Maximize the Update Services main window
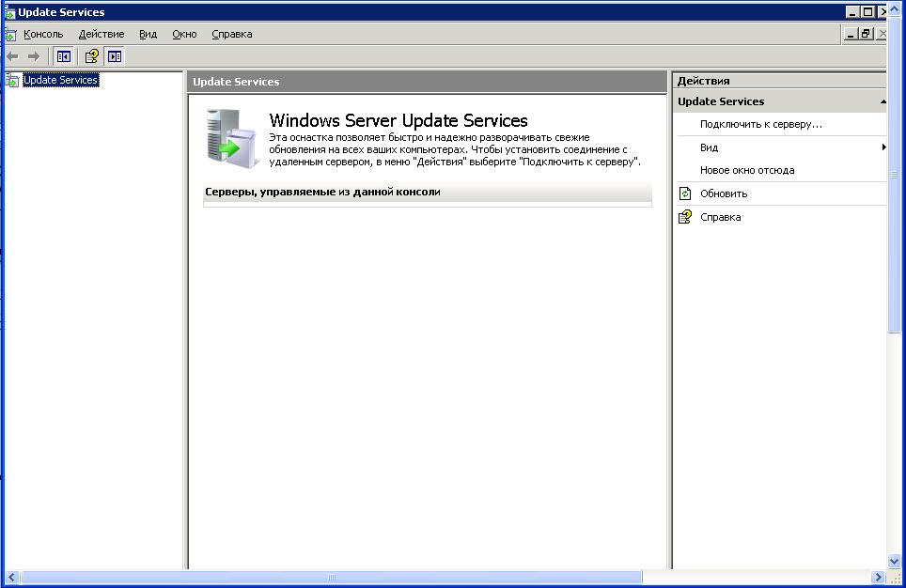This screenshot has width=906, height=588. pos(867,12)
